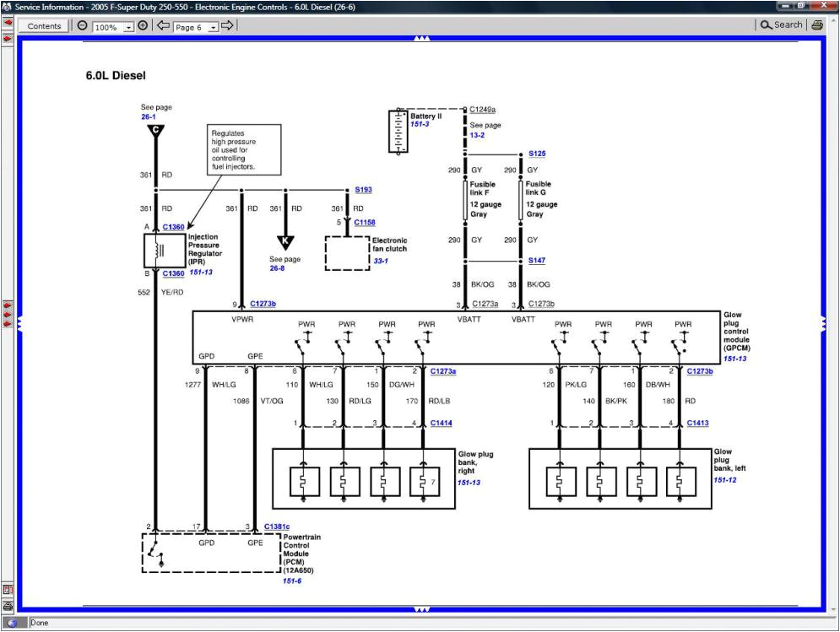Zoom out using the minus icon
Screen dimensions: 840x632
(80, 25)
